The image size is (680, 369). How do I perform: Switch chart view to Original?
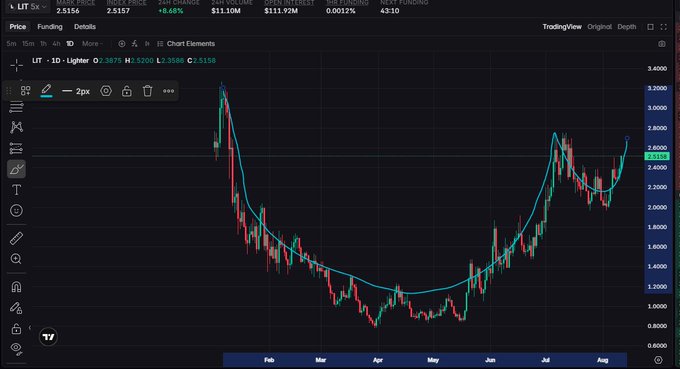[x=599, y=27]
